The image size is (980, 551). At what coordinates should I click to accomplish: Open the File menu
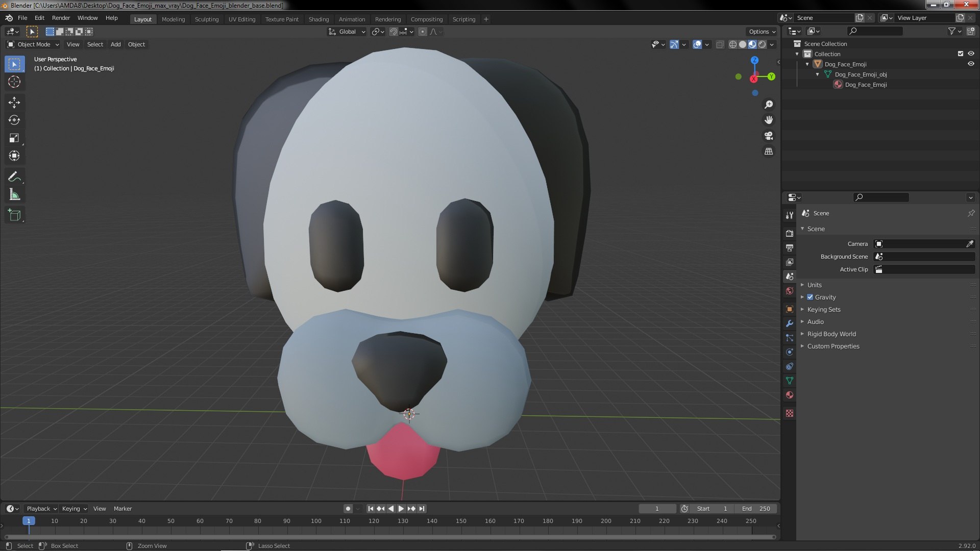[22, 18]
